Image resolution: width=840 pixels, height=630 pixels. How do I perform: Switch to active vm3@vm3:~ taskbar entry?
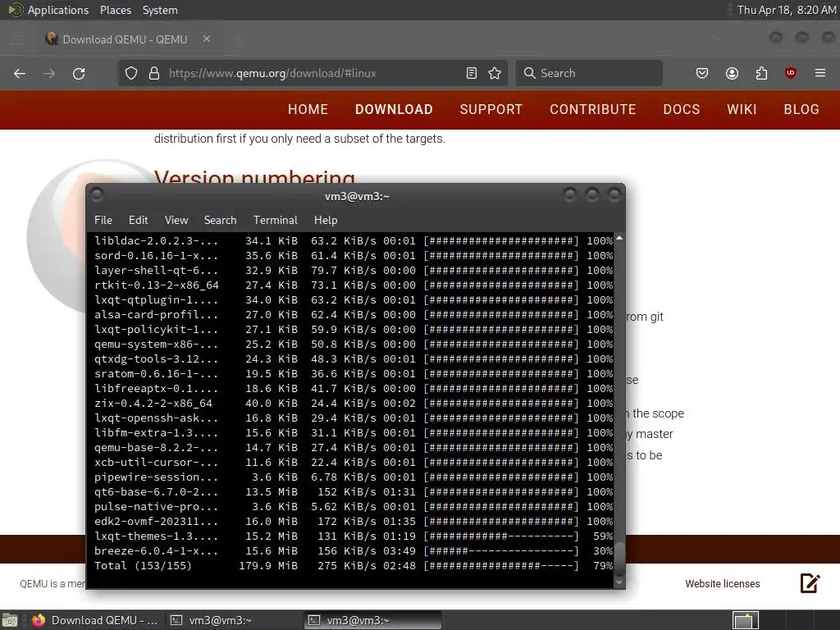pyautogui.click(x=372, y=620)
